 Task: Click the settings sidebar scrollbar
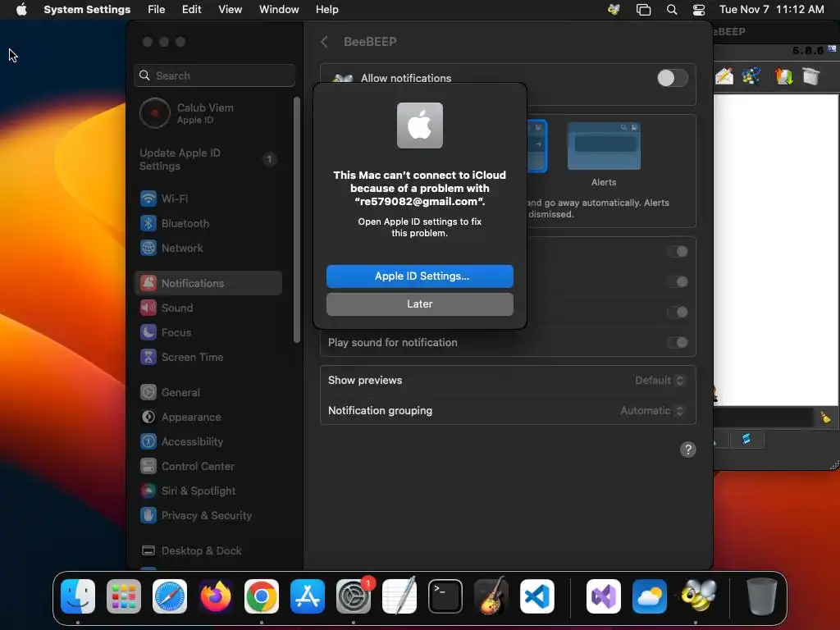(x=297, y=220)
